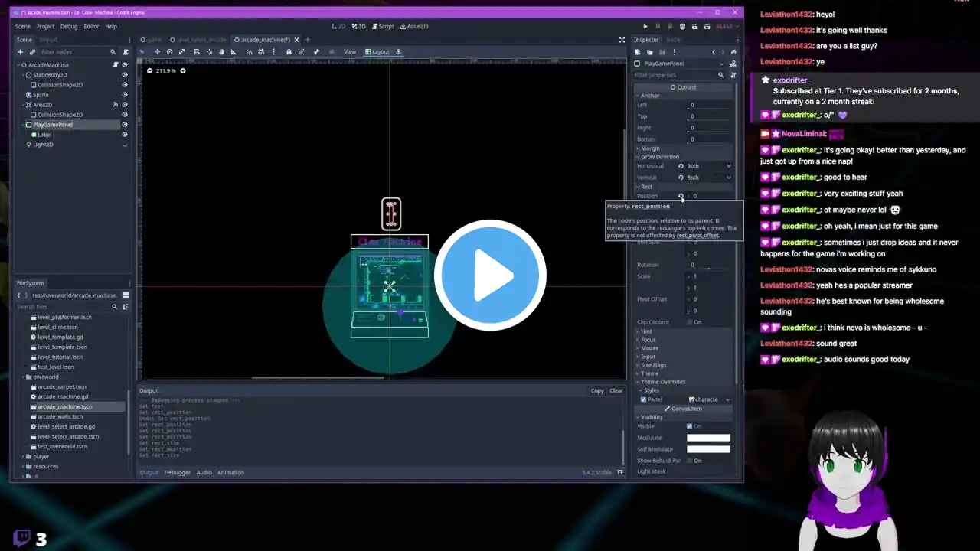Collapse the Area2D node in scene tree

click(x=21, y=105)
